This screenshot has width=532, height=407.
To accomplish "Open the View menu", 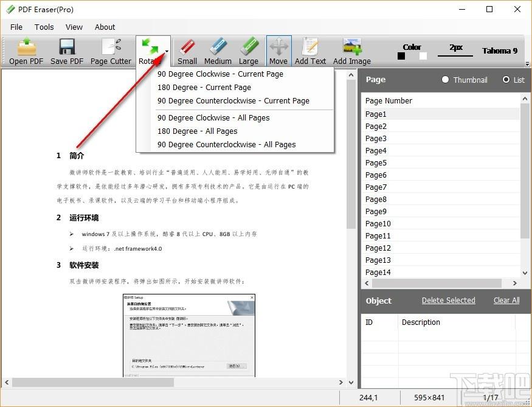I will pyautogui.click(x=74, y=27).
